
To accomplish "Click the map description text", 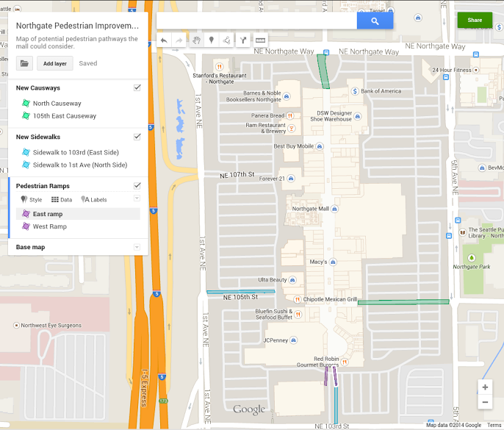I will point(77,43).
